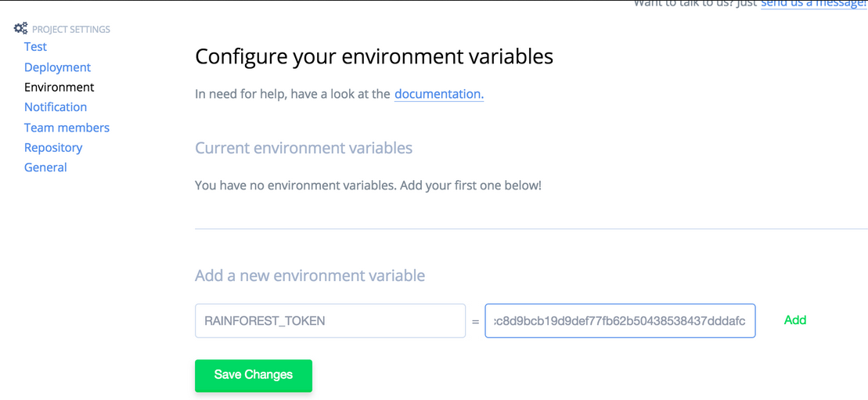Click the no environment variables message
This screenshot has height=400, width=868.
(x=368, y=185)
